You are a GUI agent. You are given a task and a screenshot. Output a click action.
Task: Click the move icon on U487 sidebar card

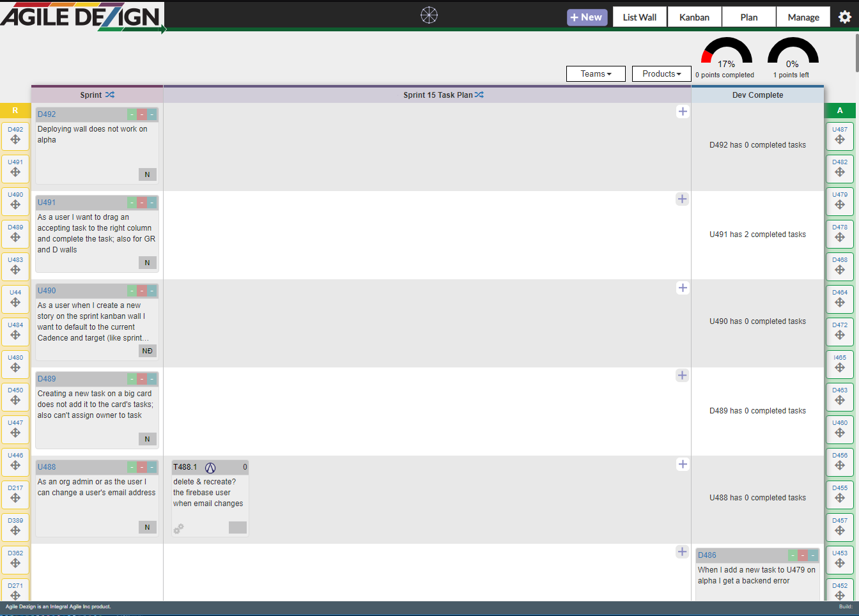tap(840, 140)
